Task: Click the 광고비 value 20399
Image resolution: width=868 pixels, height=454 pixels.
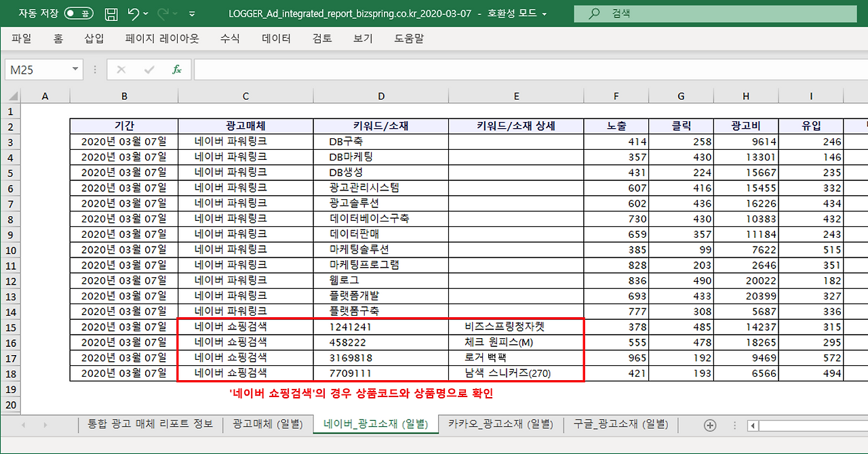Action: click(x=746, y=296)
